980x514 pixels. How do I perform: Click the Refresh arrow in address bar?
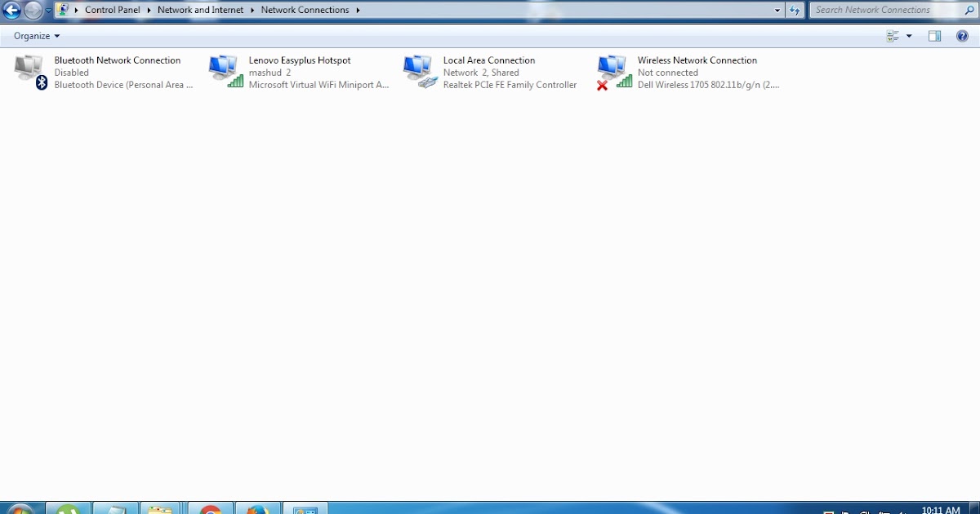coord(794,10)
